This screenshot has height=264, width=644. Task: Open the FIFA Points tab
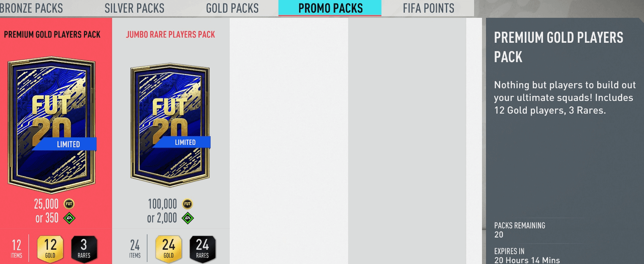click(429, 8)
